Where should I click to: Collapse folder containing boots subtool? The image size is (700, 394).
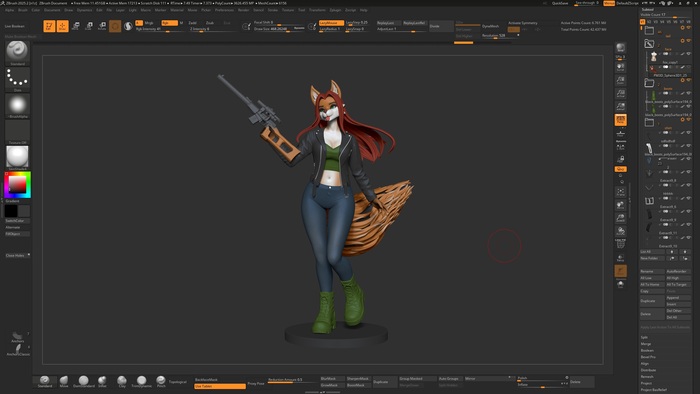tap(649, 83)
